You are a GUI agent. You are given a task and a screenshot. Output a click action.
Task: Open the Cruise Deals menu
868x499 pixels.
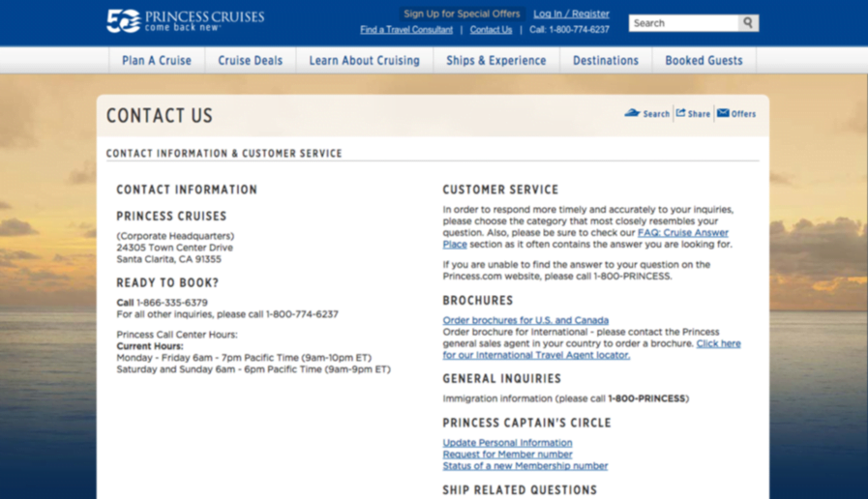point(251,60)
